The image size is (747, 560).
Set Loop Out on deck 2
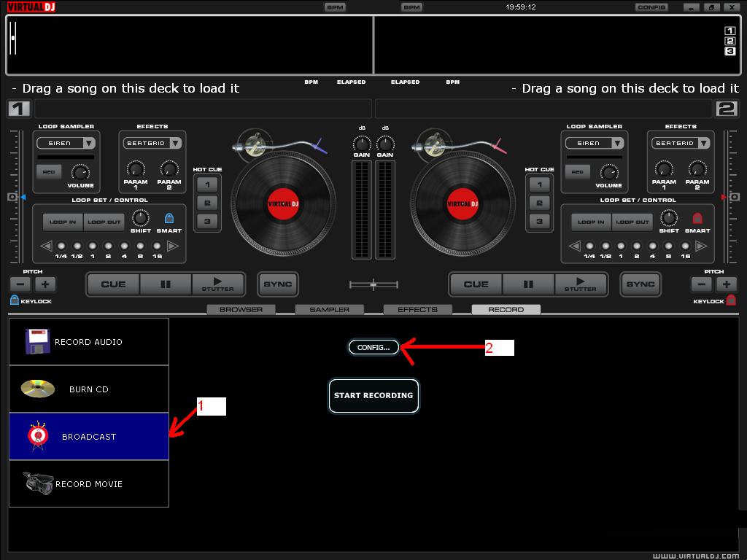coord(632,222)
